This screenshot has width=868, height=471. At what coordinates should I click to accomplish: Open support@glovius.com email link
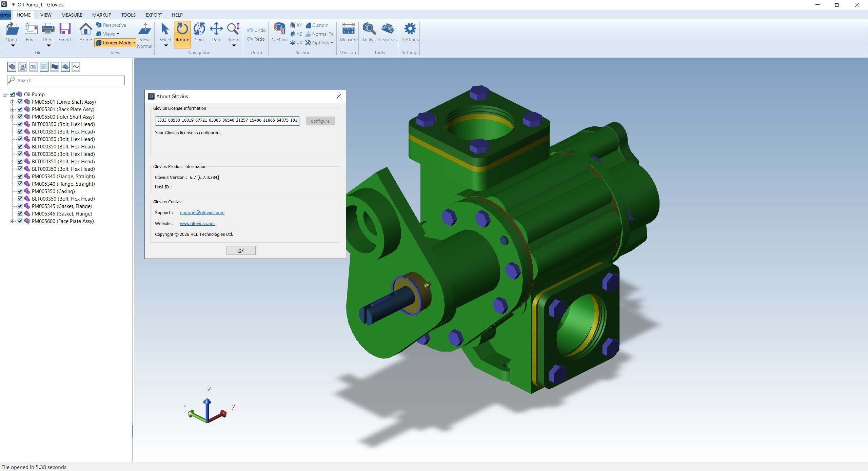coord(202,212)
